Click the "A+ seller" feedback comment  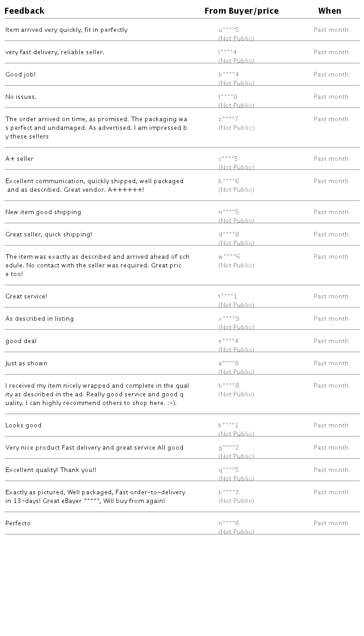[20, 159]
